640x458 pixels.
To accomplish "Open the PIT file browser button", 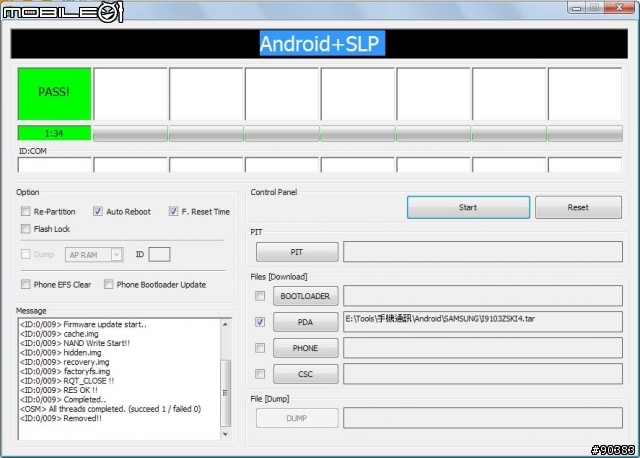I will pyautogui.click(x=297, y=252).
